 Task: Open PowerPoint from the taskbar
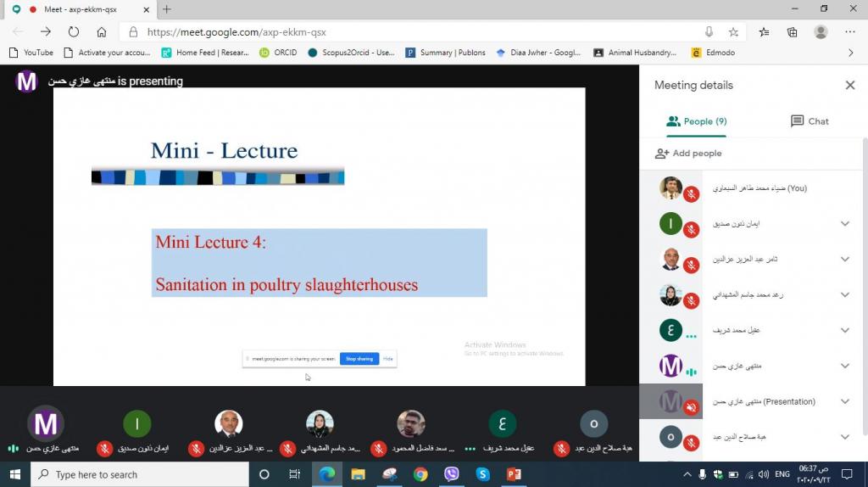(513, 474)
